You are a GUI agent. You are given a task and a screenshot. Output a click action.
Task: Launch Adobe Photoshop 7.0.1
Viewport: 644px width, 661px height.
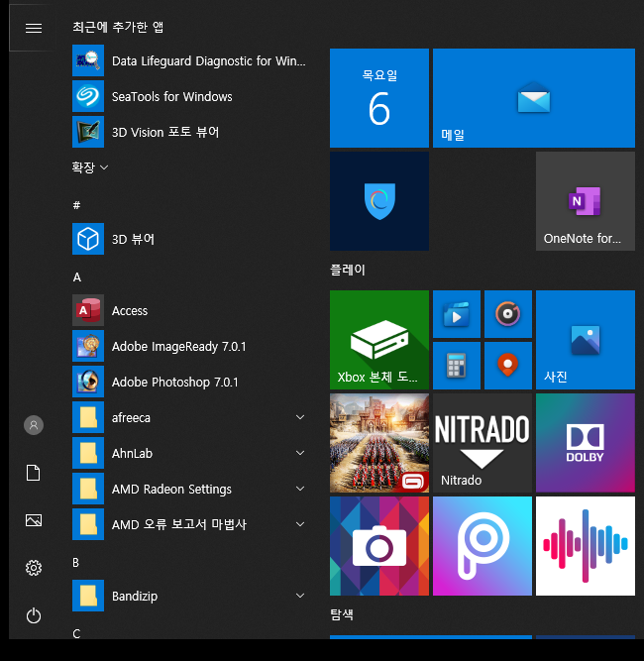tap(191, 382)
